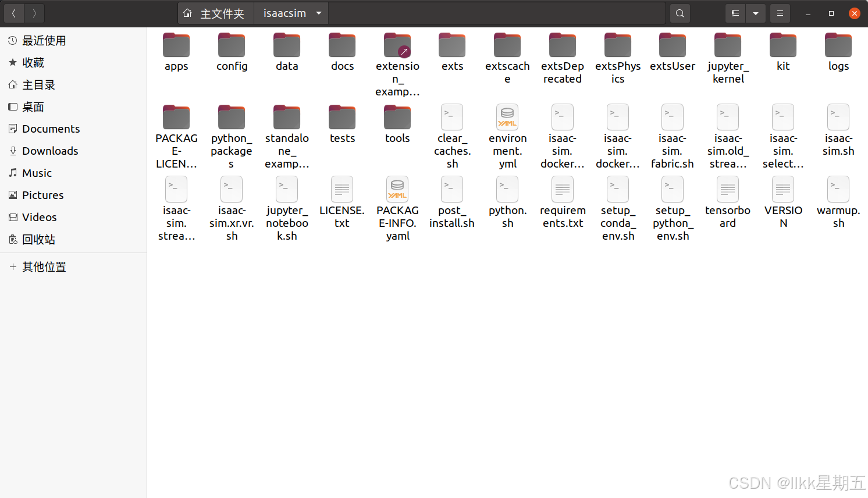This screenshot has height=498, width=868.
Task: Select the isaac-sim.streaming script in third row
Action: tap(176, 209)
